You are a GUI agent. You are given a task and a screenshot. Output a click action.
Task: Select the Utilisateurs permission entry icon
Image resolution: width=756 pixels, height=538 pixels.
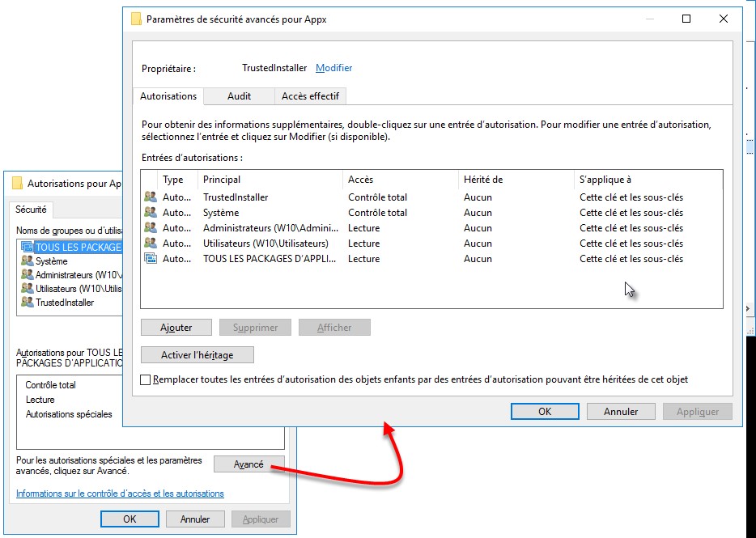coord(151,244)
